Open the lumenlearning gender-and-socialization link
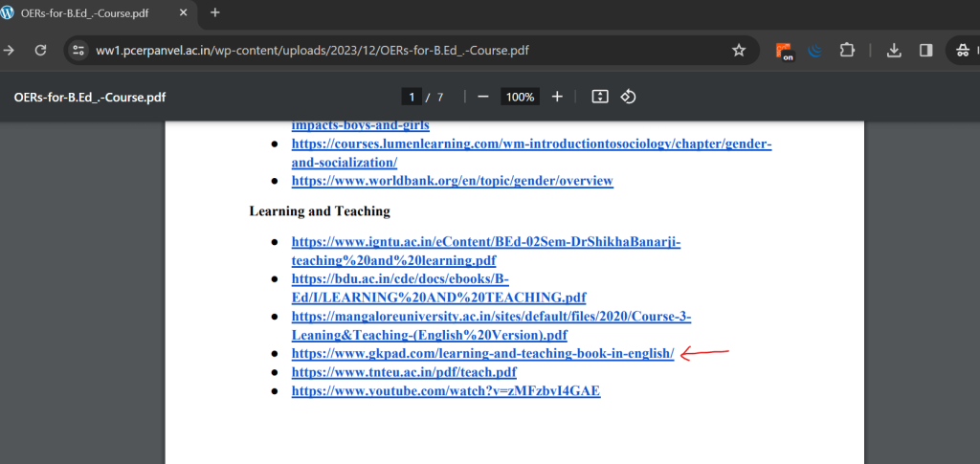The height and width of the screenshot is (464, 980). (x=531, y=153)
